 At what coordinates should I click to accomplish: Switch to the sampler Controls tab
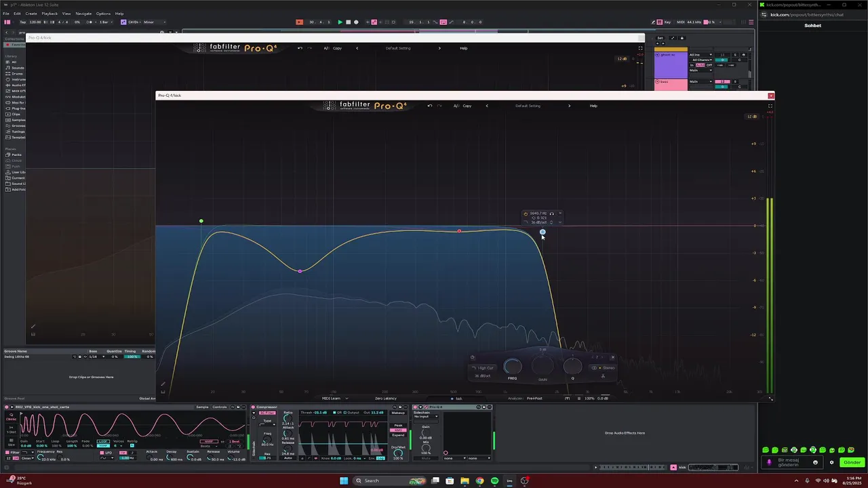pyautogui.click(x=220, y=407)
